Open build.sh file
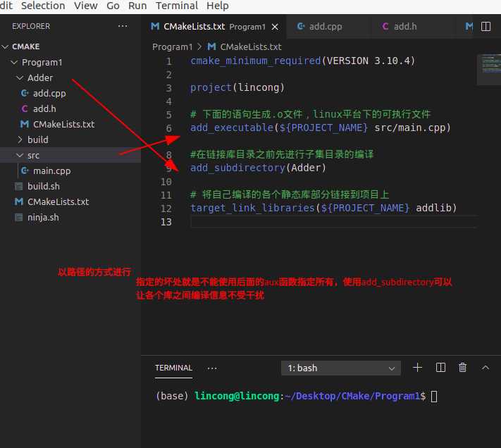The height and width of the screenshot is (448, 501). [x=44, y=186]
